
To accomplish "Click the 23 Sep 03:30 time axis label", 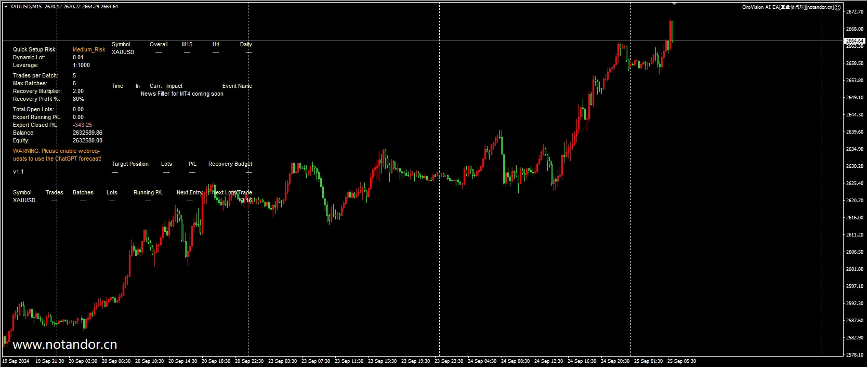I will click(283, 361).
